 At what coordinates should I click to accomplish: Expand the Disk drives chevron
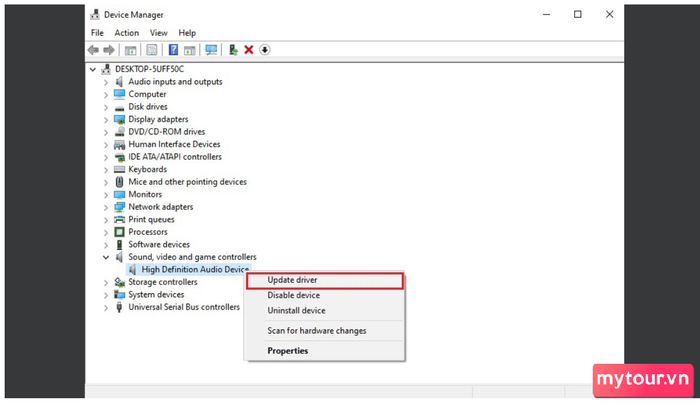click(x=106, y=107)
